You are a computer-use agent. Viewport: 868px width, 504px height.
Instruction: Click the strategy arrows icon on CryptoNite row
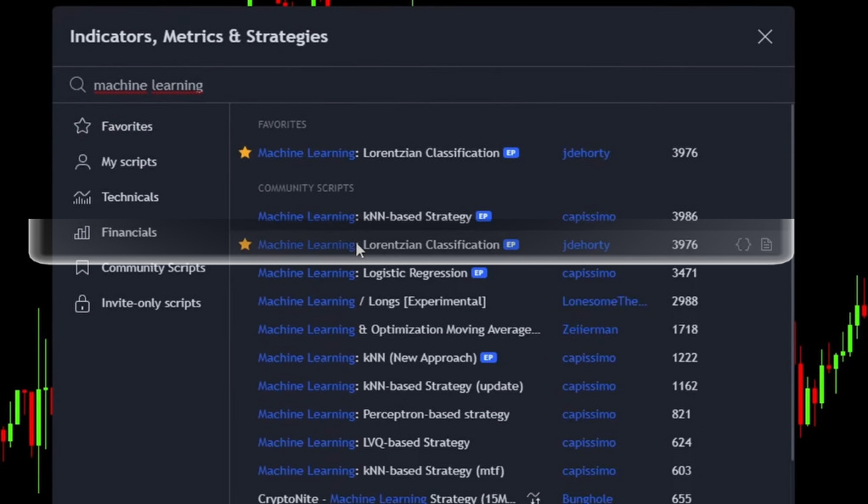pyautogui.click(x=533, y=498)
